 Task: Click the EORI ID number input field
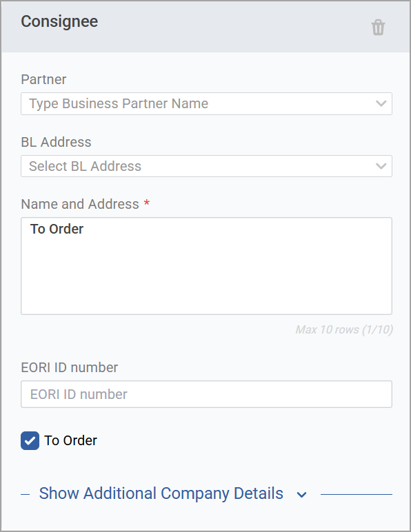(x=206, y=394)
